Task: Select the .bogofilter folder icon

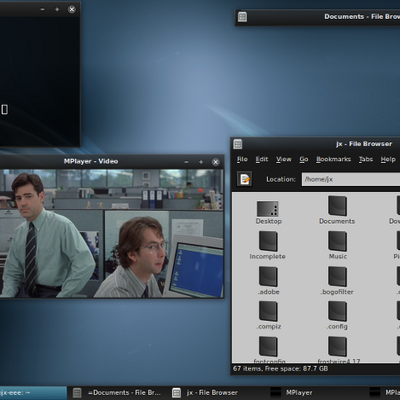Action: point(337,276)
